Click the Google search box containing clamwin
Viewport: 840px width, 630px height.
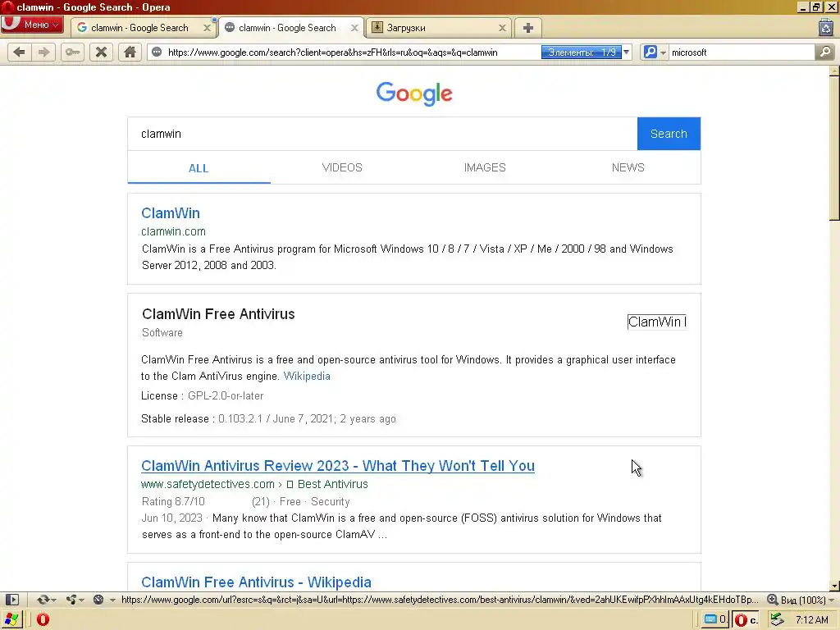tap(382, 134)
